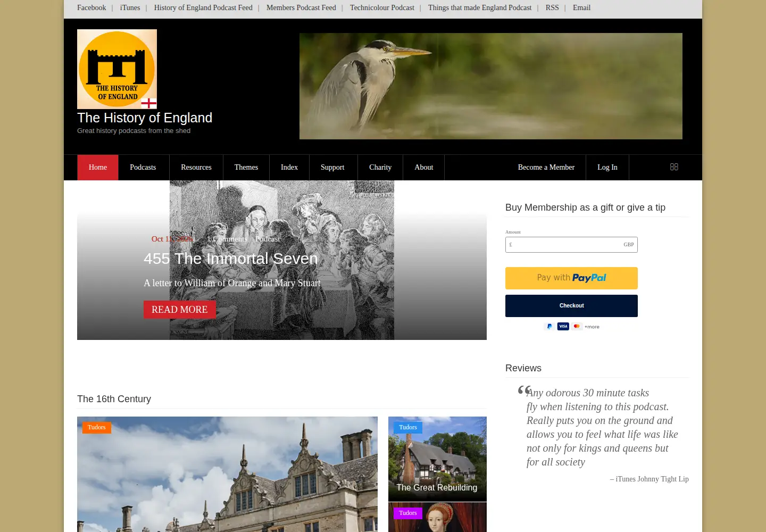Click the +more payment options text

[592, 327]
